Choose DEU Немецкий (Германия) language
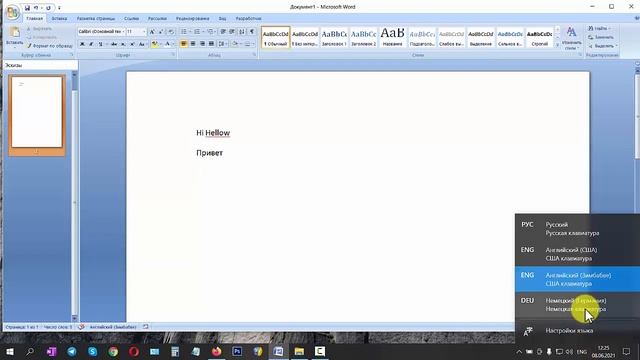Screen dimensions: 640x360 coord(577,304)
